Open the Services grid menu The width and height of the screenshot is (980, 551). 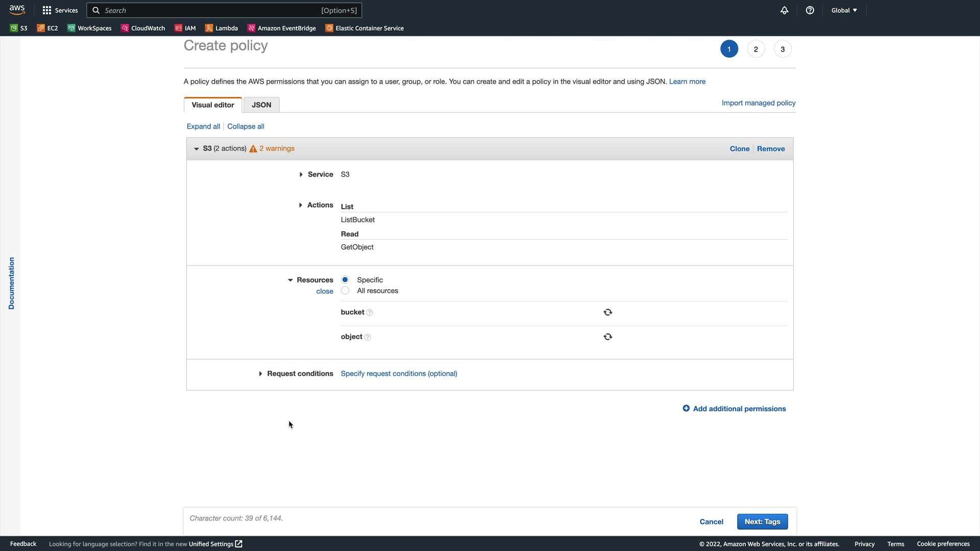click(60, 10)
